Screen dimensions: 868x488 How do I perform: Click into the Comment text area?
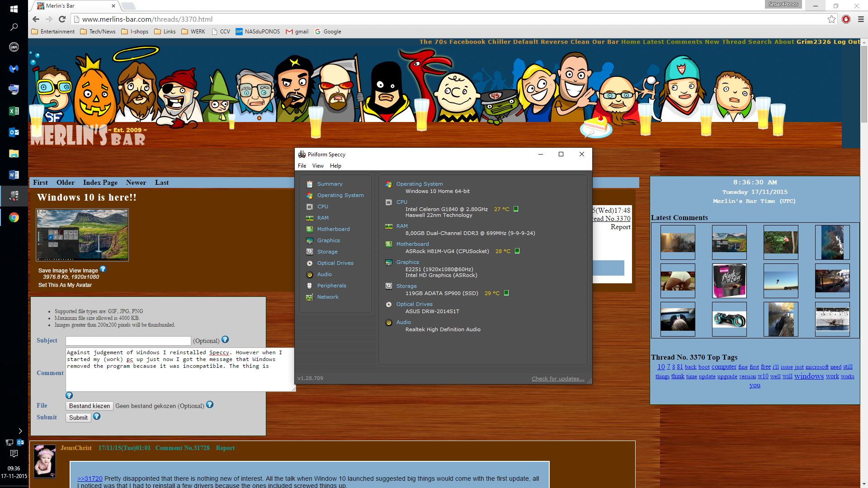click(x=180, y=369)
